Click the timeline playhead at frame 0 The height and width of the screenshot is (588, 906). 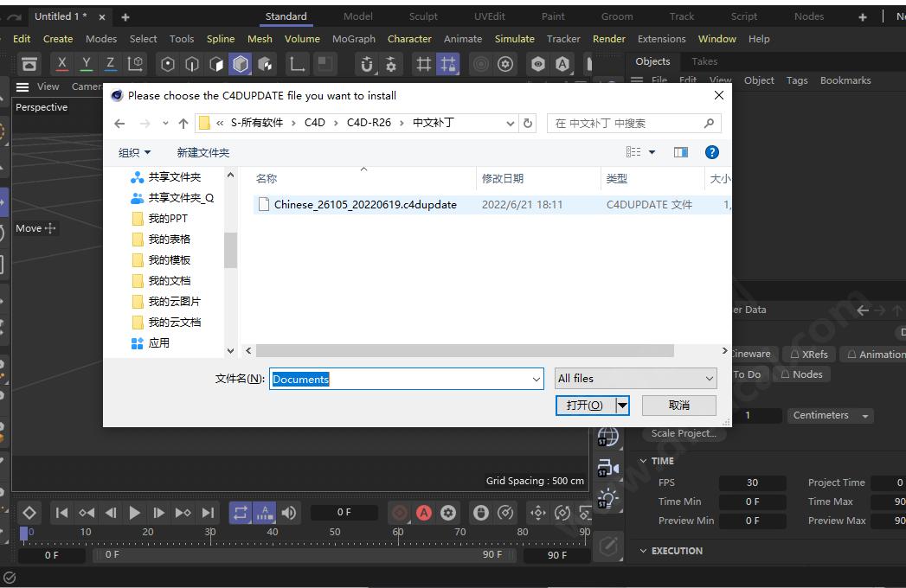click(23, 534)
